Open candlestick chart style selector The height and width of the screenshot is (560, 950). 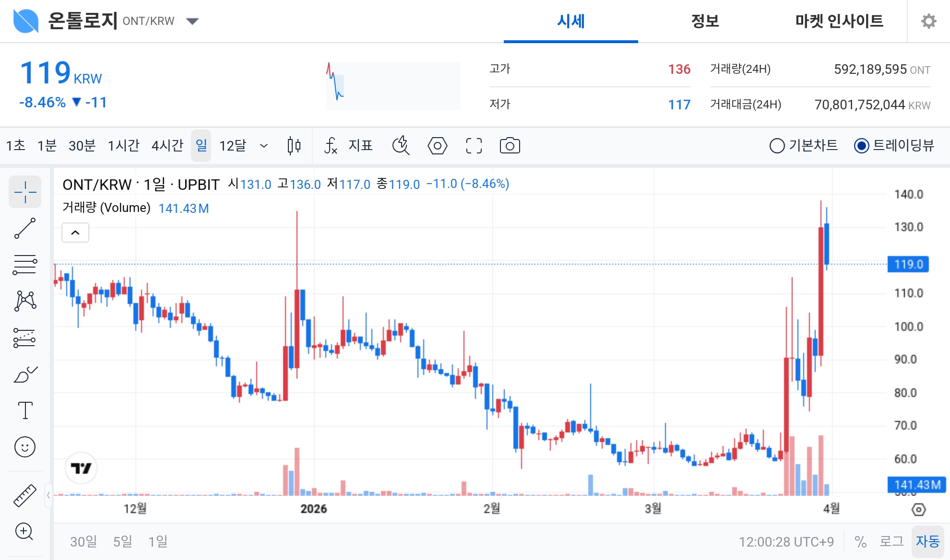(294, 145)
